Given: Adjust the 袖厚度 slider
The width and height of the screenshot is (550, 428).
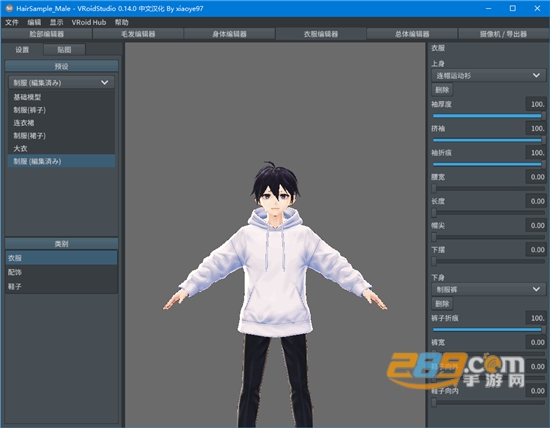Looking at the screenshot, I should coord(489,115).
